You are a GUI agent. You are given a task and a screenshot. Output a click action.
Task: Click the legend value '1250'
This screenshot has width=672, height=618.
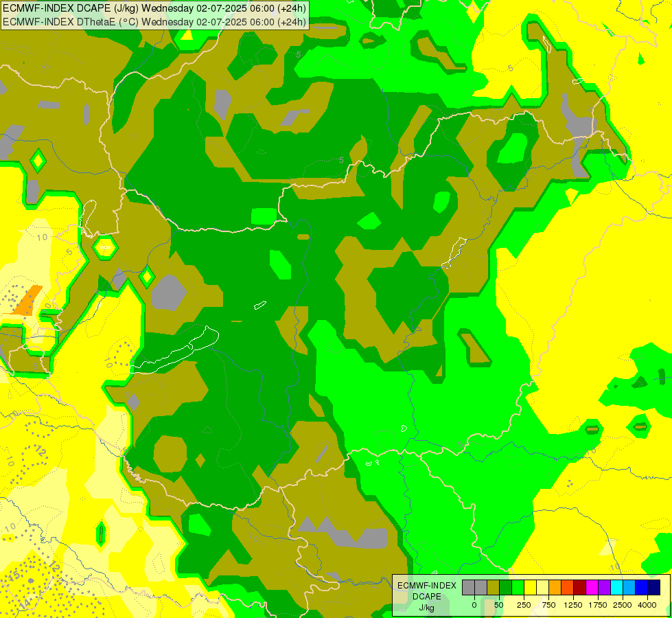tap(573, 605)
